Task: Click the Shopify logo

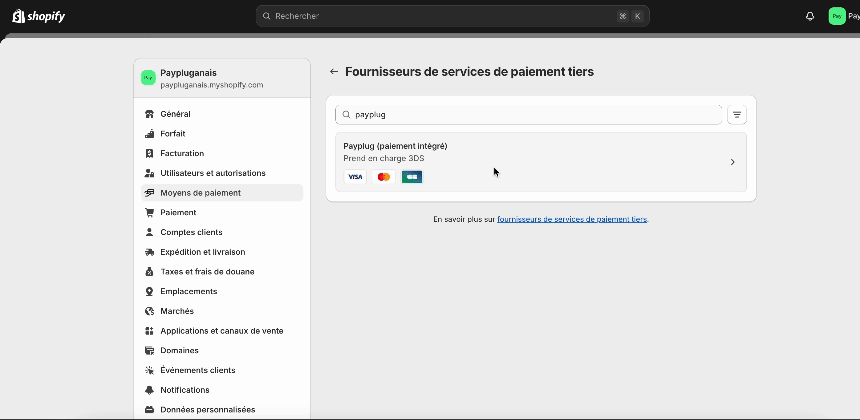Action: (38, 16)
